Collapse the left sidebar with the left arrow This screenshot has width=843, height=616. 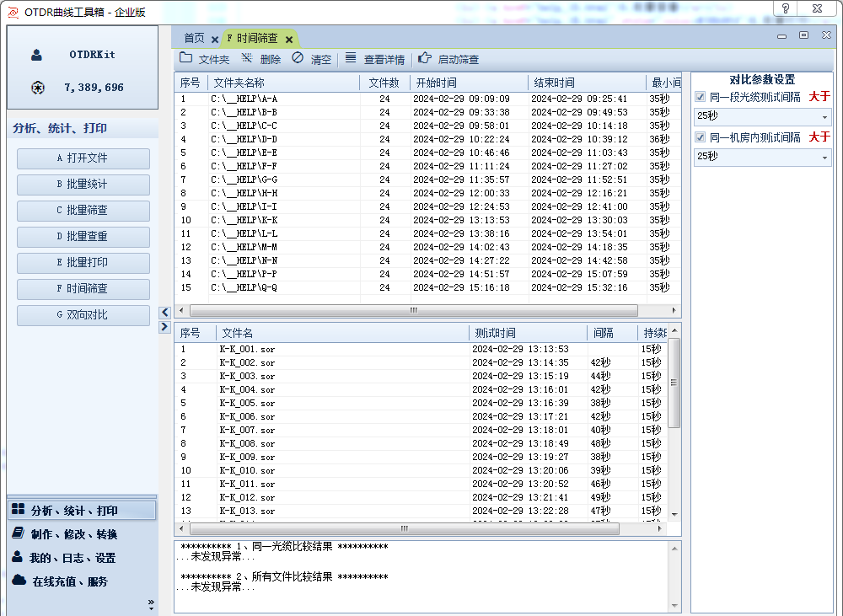click(164, 313)
